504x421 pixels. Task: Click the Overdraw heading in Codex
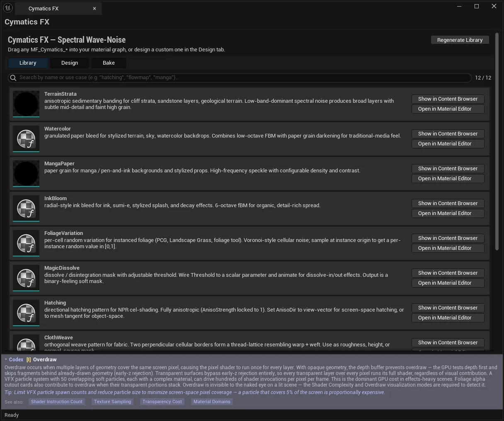tap(45, 360)
